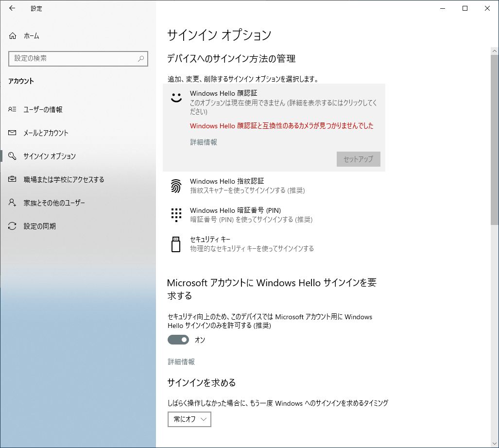Click the search magnifier in the search box
The image size is (499, 448).
(140, 58)
